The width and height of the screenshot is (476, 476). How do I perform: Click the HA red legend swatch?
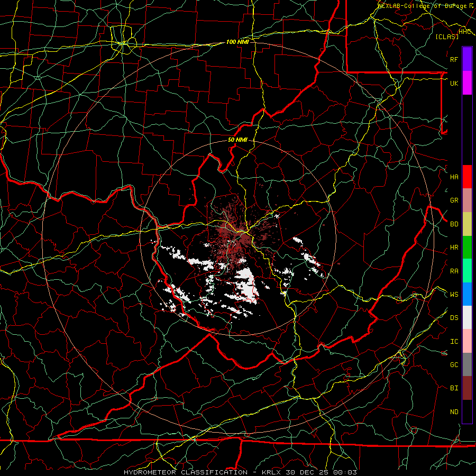(x=467, y=177)
